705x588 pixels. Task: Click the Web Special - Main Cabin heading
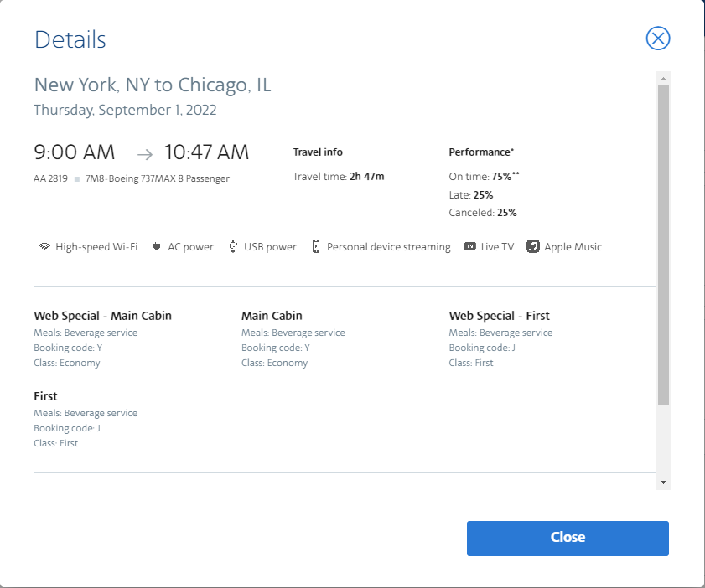pos(102,316)
